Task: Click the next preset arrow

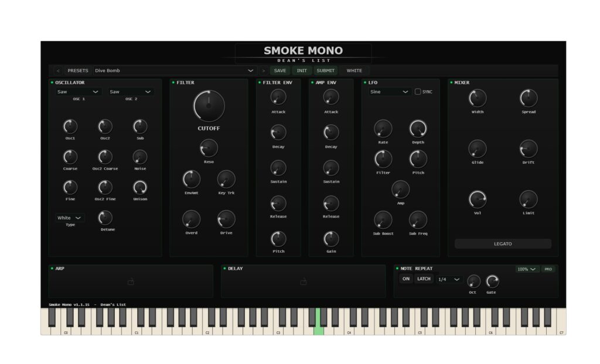Action: [x=263, y=71]
